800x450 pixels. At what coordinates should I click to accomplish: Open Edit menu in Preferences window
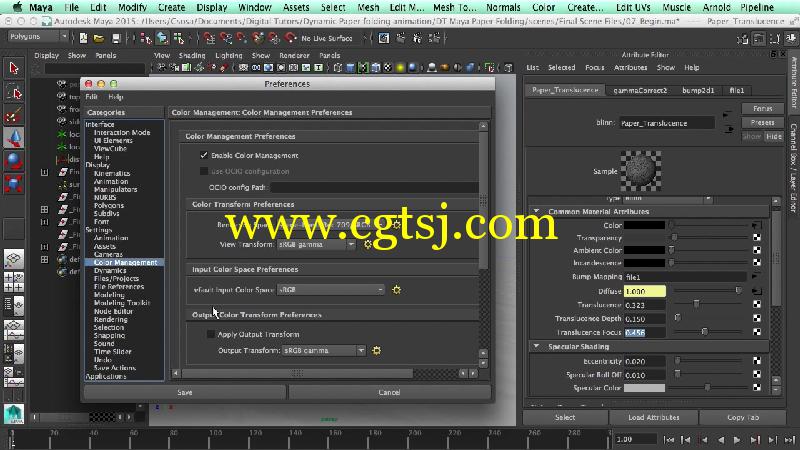tap(91, 96)
